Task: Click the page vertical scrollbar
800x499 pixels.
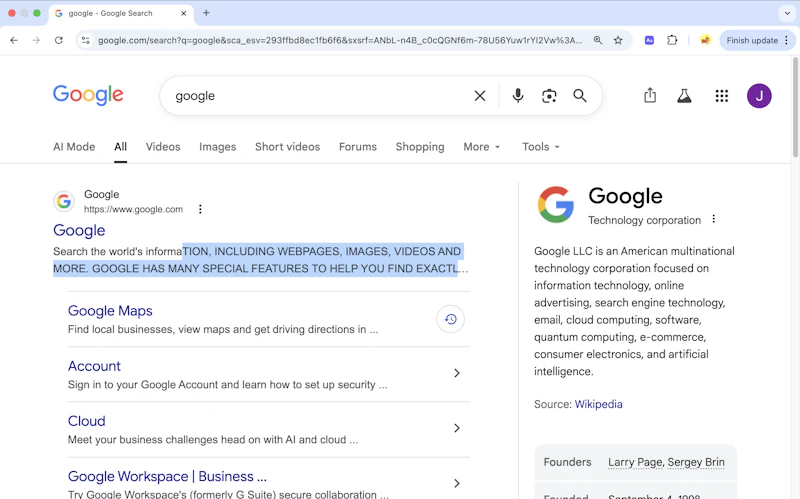Action: (795, 107)
